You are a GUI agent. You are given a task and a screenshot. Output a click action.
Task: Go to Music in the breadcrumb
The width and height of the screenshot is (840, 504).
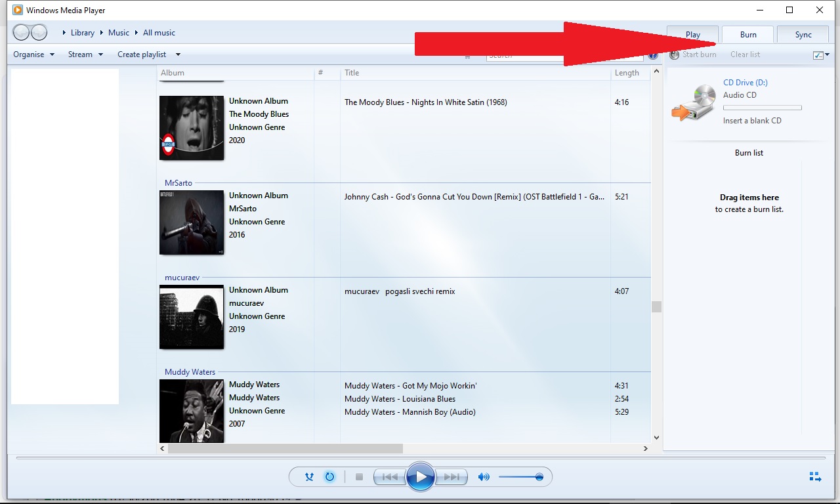[x=119, y=33]
